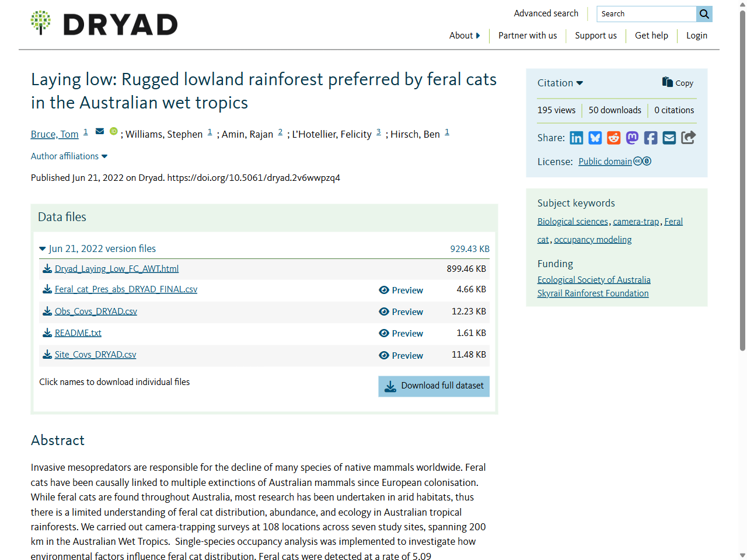This screenshot has height=560, width=747.
Task: Share dataset on Reddit
Action: 613,138
